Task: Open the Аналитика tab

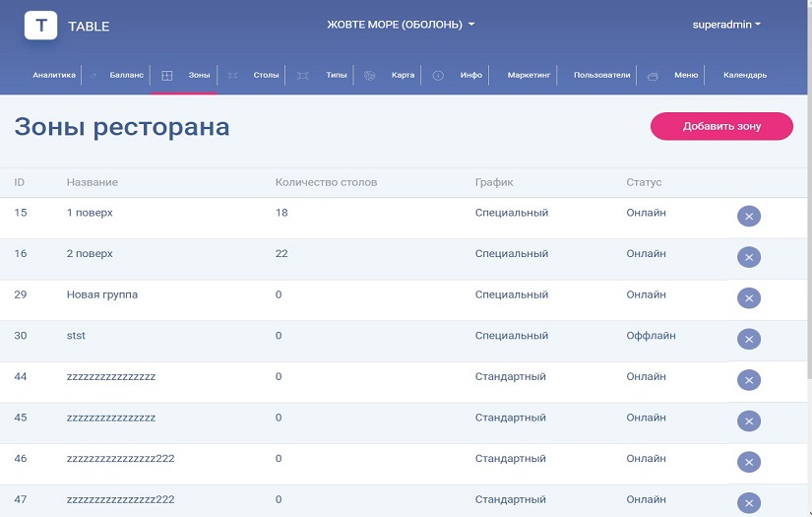Action: coord(54,75)
